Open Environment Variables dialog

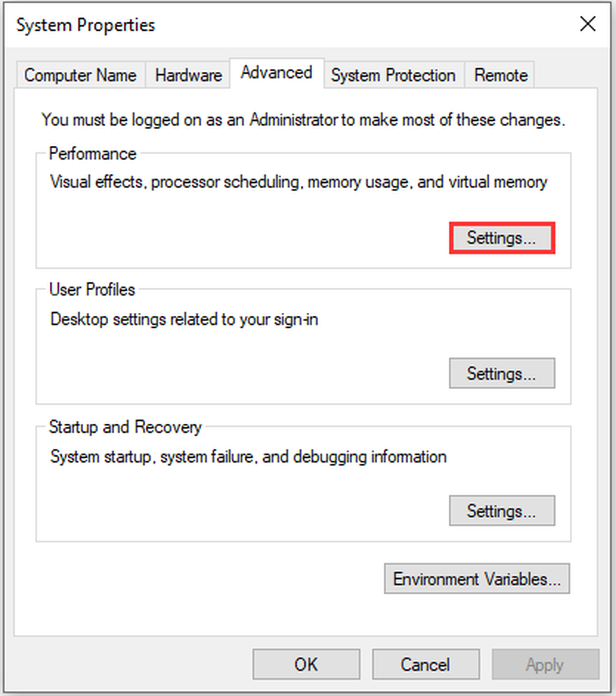point(477,579)
